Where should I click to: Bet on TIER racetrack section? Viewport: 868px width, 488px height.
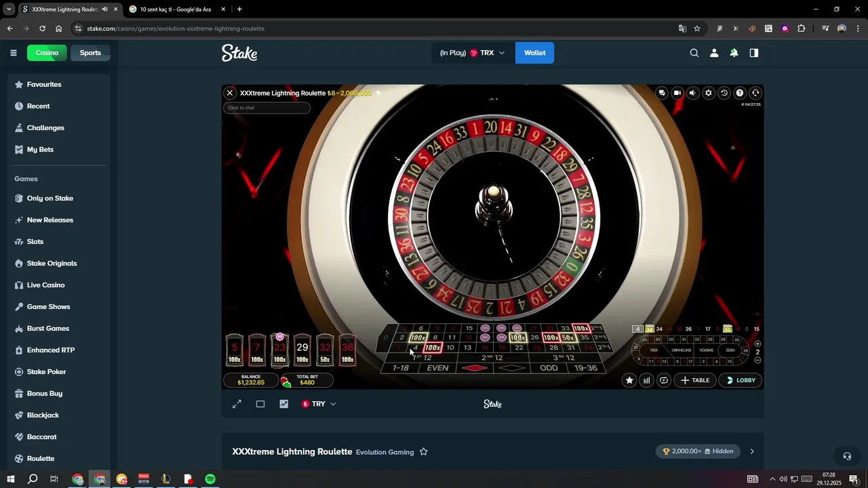654,350
